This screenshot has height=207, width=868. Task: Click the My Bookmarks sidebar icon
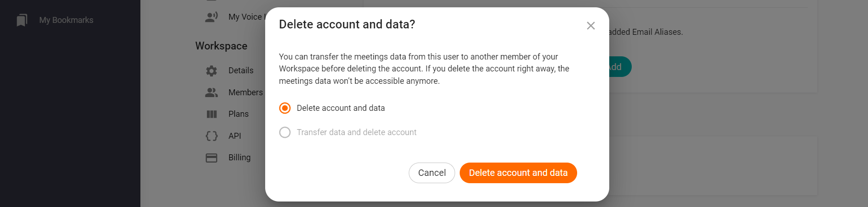pos(22,20)
